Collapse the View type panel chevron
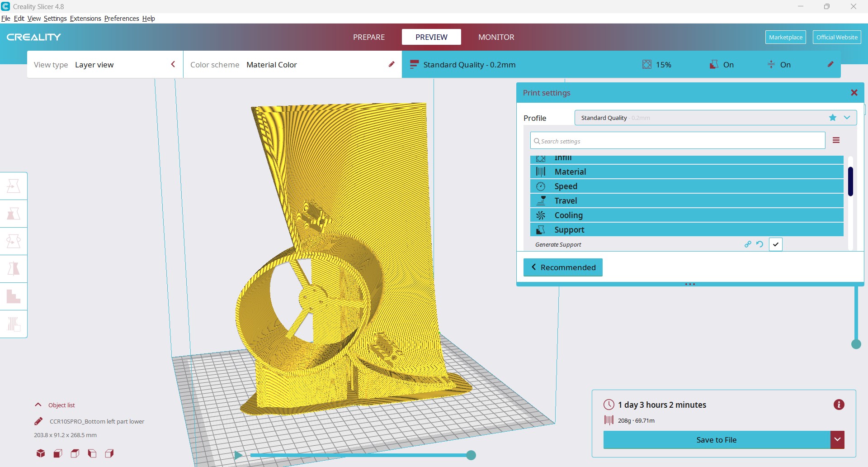 [173, 64]
